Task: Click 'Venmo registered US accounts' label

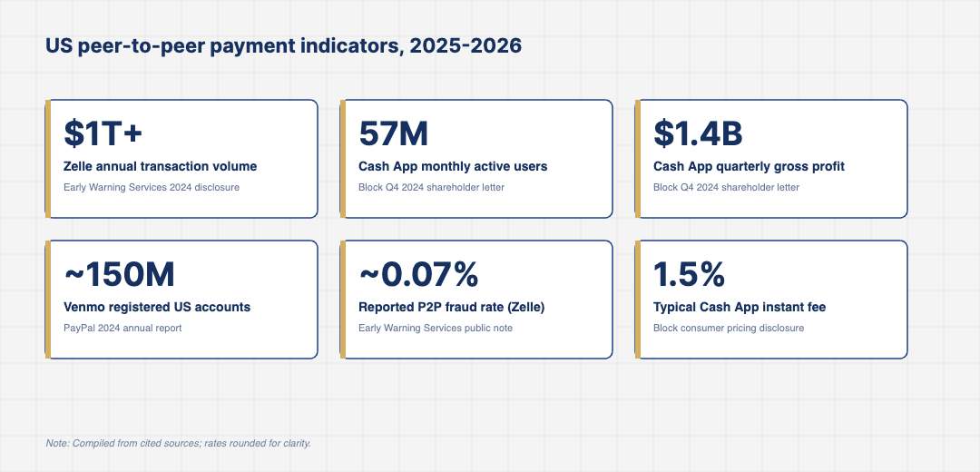Action: point(157,307)
